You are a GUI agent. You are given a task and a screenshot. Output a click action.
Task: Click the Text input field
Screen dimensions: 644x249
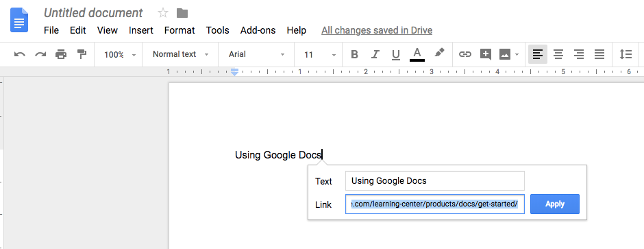point(435,181)
